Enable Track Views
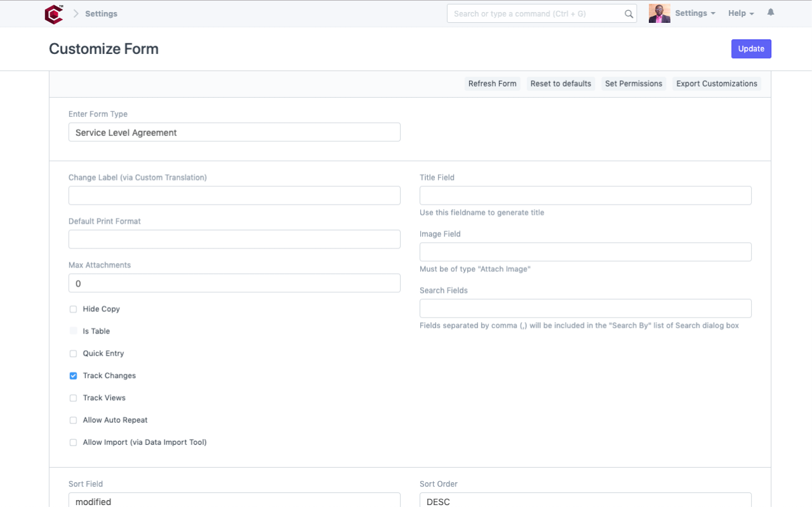 coord(73,398)
